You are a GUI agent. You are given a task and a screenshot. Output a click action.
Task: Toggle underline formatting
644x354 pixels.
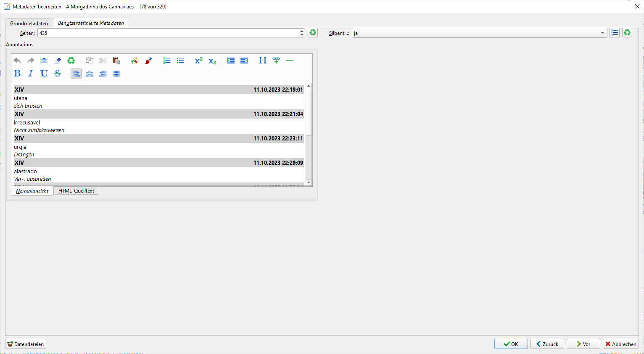coord(44,74)
